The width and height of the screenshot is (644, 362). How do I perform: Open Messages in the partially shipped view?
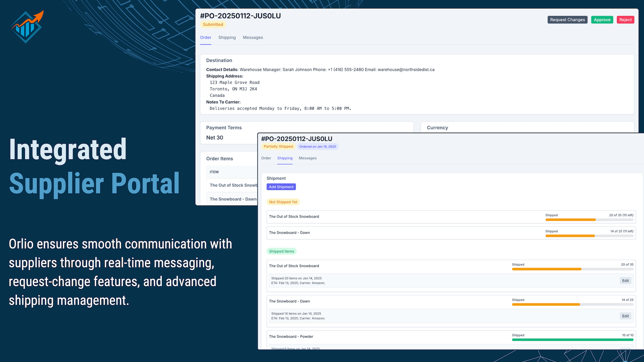[x=308, y=158]
